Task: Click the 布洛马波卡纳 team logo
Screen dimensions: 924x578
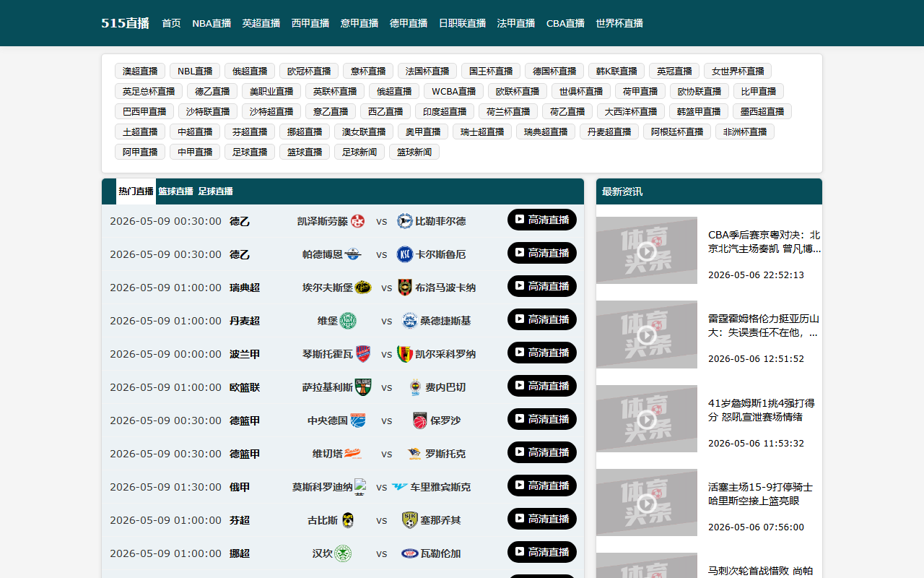Action: pos(405,288)
